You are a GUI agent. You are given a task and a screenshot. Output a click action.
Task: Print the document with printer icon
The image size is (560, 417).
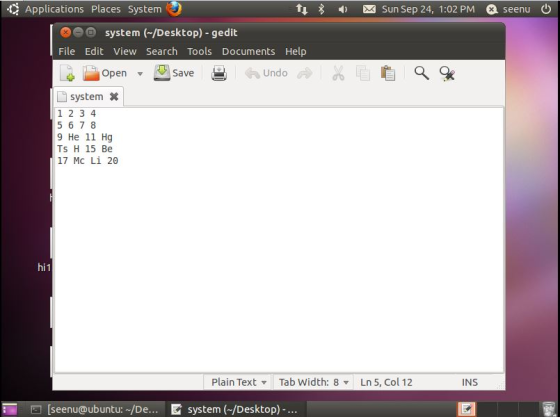coord(219,73)
